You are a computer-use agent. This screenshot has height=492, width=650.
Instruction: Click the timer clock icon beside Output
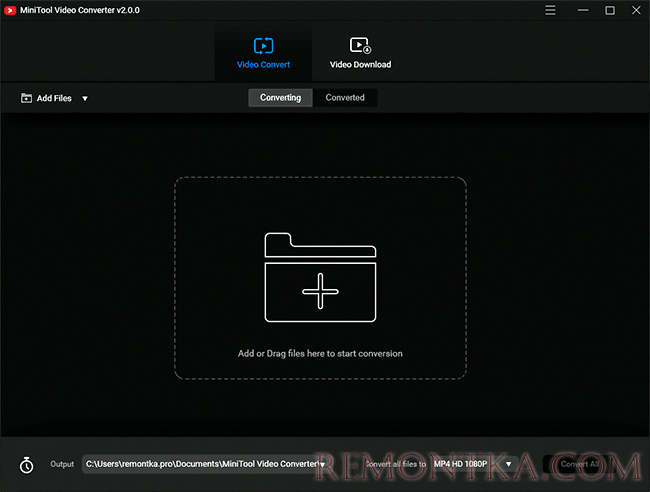point(27,465)
